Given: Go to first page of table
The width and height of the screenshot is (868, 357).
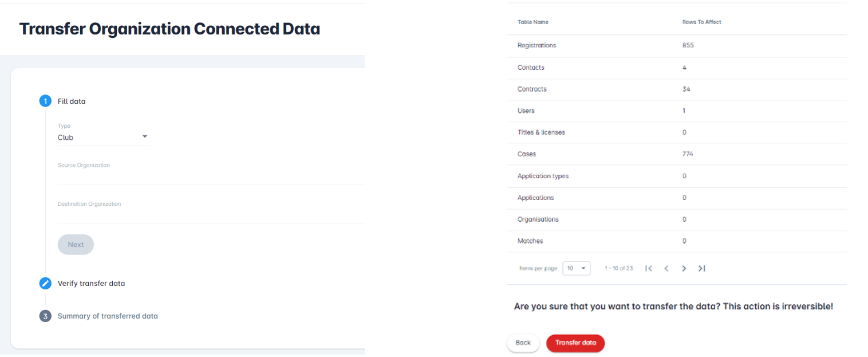Looking at the screenshot, I should [x=649, y=268].
